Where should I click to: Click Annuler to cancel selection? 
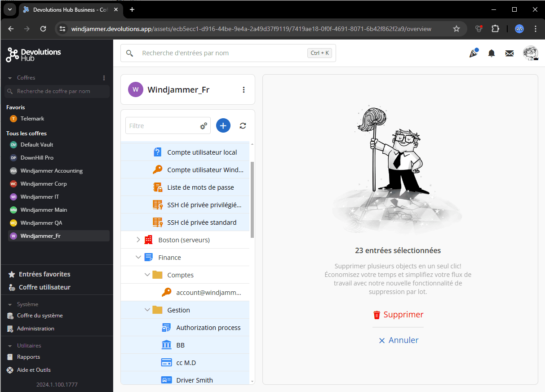399,340
